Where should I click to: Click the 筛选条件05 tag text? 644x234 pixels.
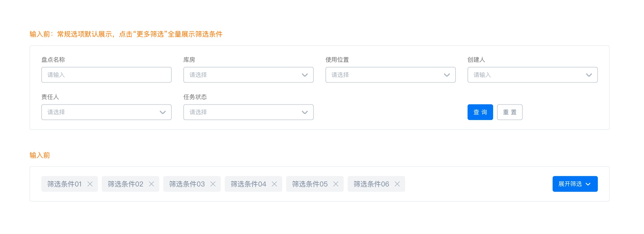tap(310, 184)
